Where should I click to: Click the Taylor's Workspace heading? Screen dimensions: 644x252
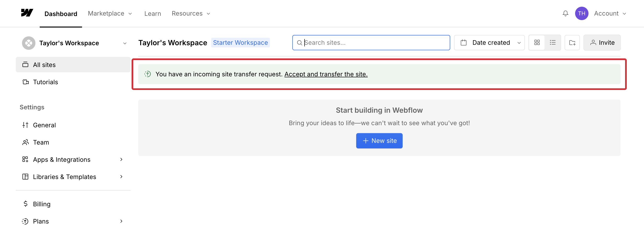click(x=172, y=43)
